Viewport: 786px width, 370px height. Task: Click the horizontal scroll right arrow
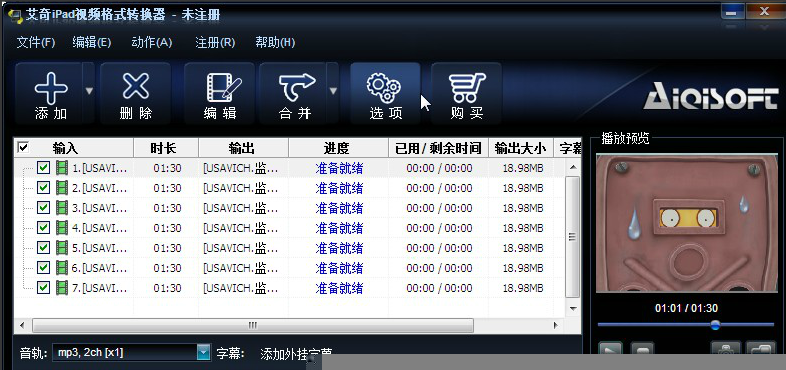[556, 325]
